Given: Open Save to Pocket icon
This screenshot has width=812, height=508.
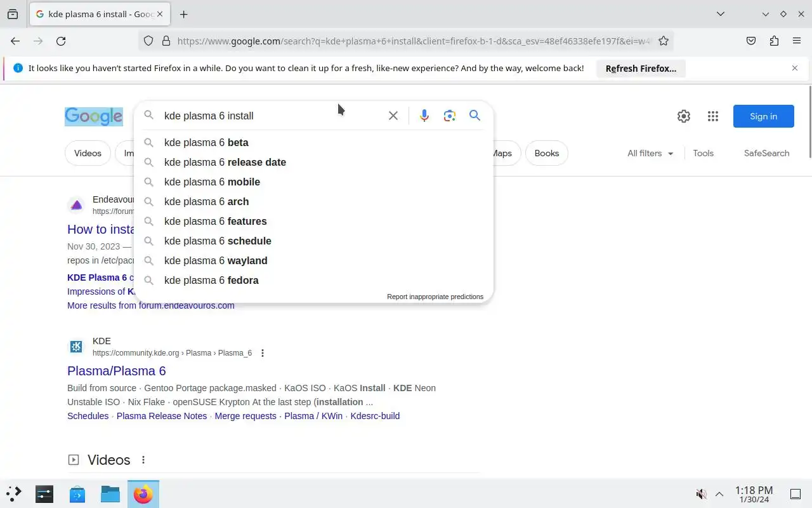Looking at the screenshot, I should [x=751, y=41].
